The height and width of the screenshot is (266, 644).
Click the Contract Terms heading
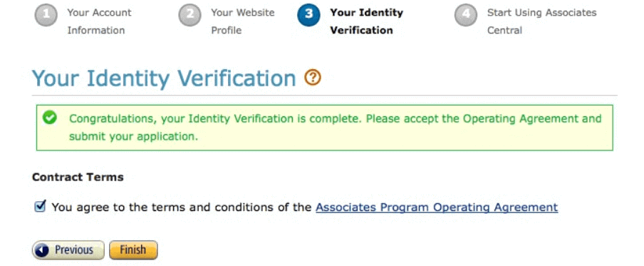[x=78, y=177]
